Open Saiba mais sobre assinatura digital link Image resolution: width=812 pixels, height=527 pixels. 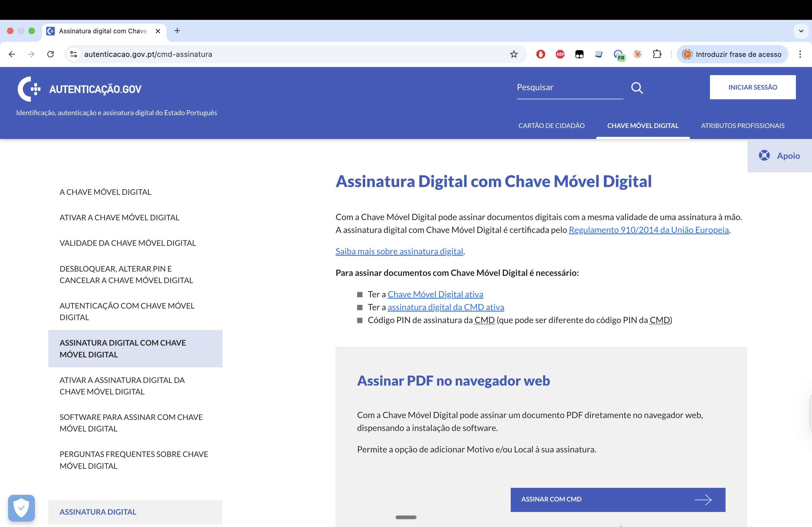click(x=399, y=251)
